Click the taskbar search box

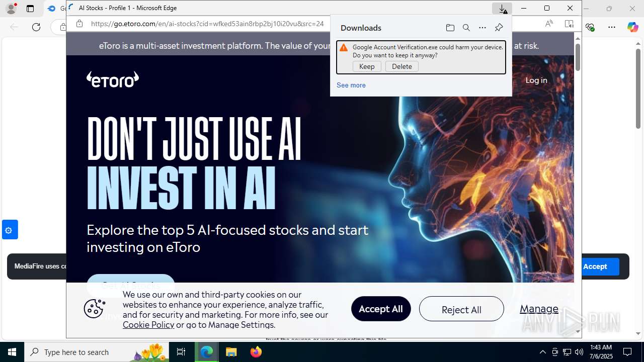click(x=97, y=352)
